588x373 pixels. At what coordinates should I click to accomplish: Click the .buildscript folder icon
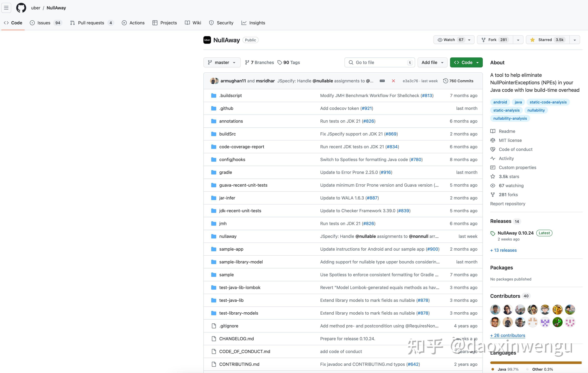point(214,96)
